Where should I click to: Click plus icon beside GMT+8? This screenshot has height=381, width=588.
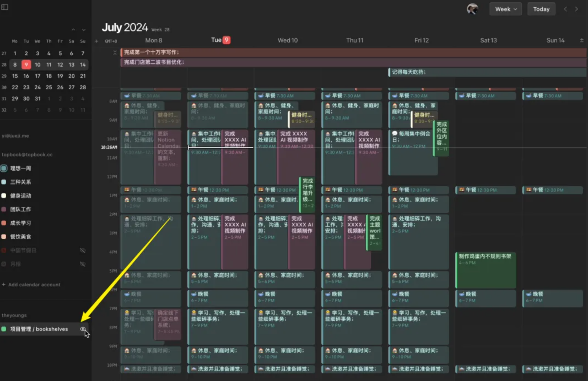(x=96, y=41)
